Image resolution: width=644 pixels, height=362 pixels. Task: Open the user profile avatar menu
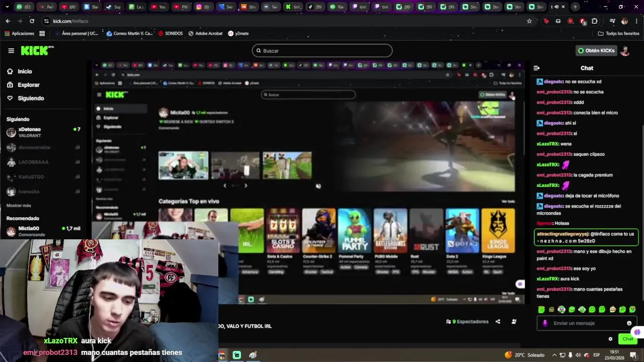click(x=625, y=51)
